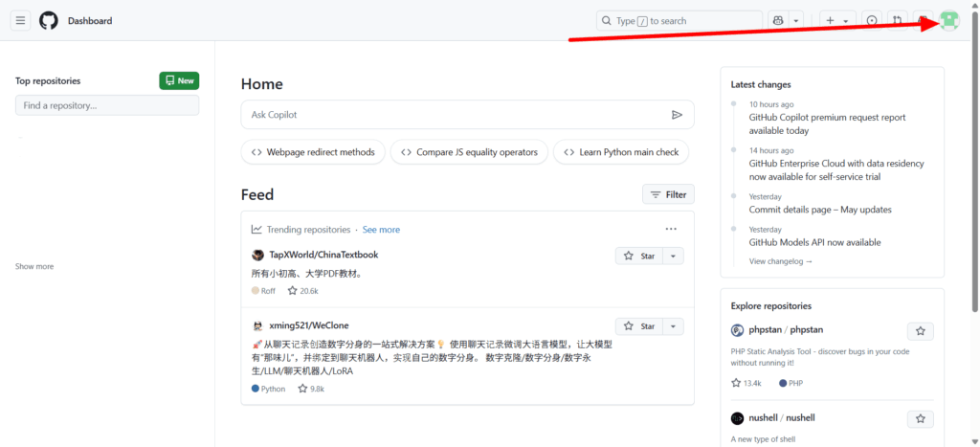Focus the Ask Copilot input box

[x=467, y=115]
